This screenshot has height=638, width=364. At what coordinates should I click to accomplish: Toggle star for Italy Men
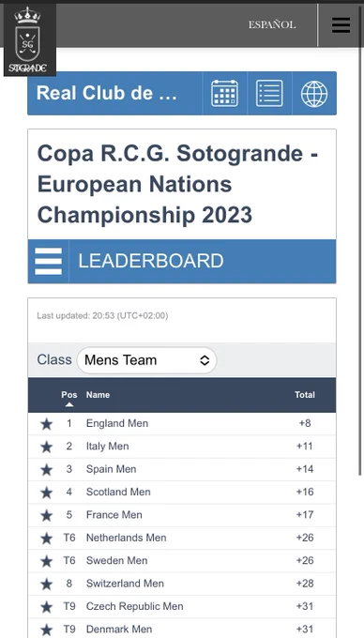(x=46, y=447)
